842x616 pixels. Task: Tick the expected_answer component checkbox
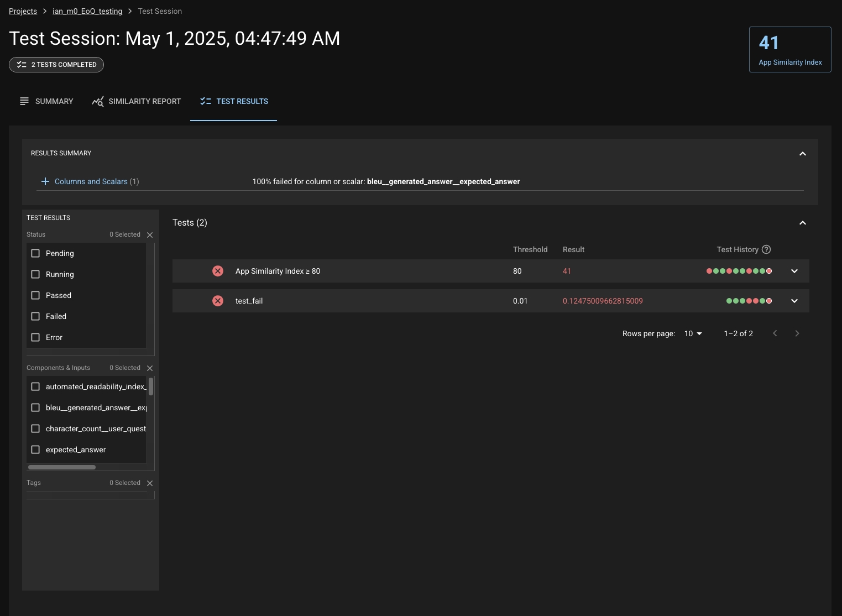[35, 450]
